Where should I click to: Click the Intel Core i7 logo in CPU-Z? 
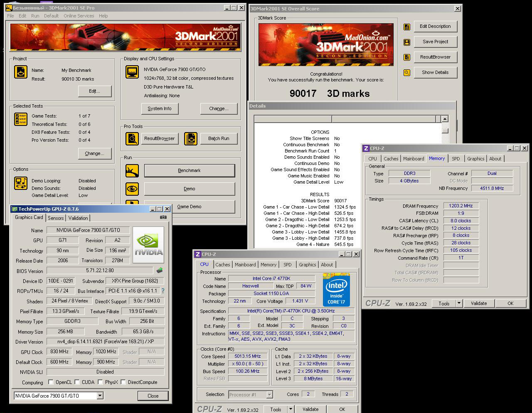[336, 290]
